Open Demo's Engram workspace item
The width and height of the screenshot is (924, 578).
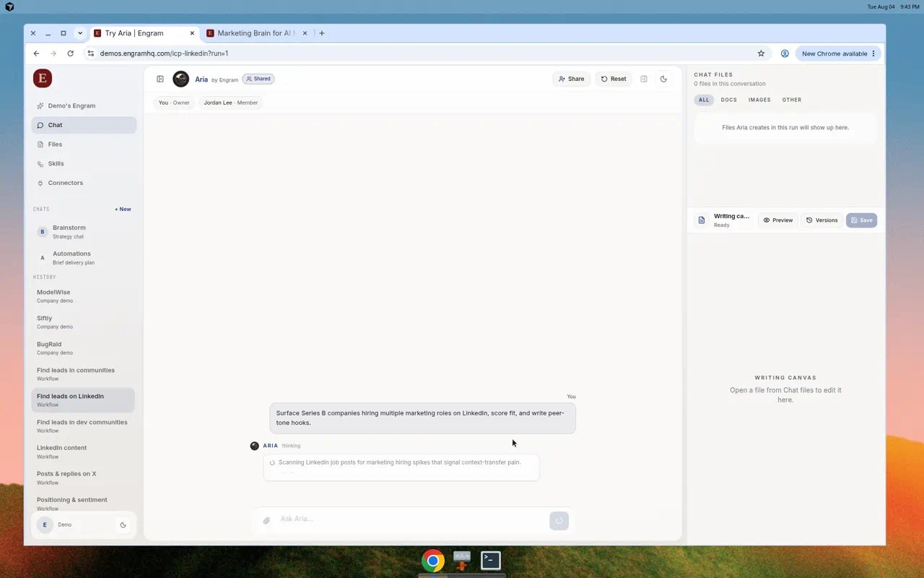click(84, 105)
